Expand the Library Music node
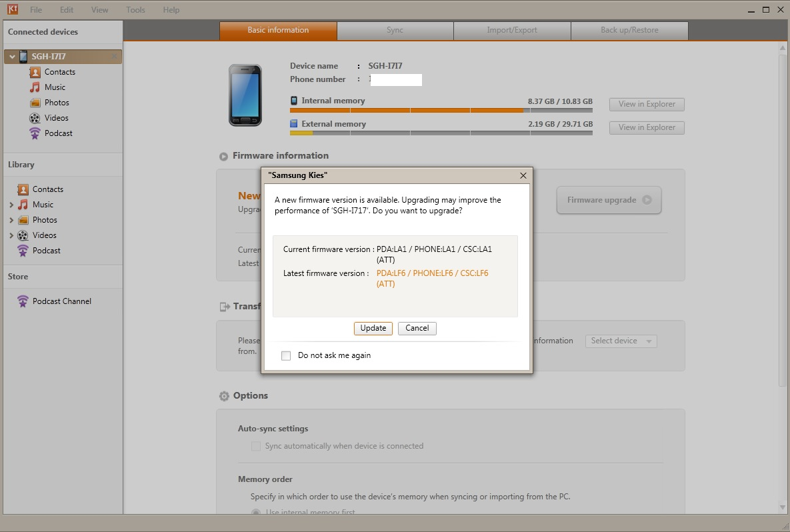The image size is (790, 532). 11,205
